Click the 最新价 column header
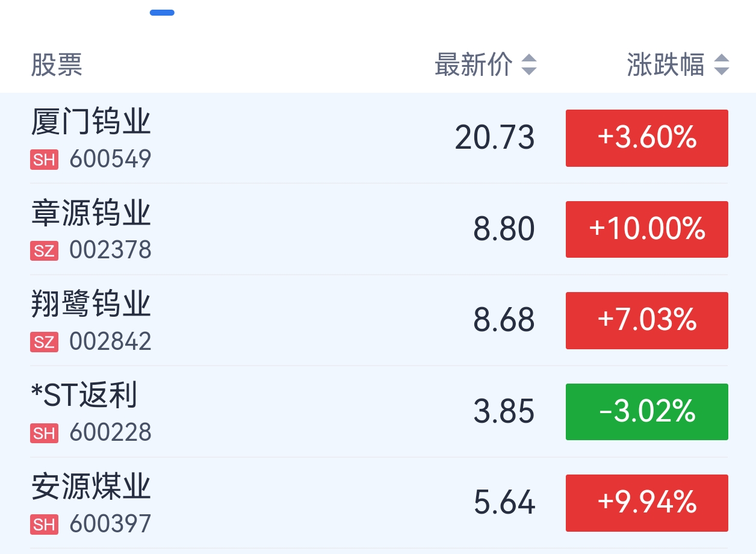This screenshot has width=756, height=554. [x=474, y=64]
